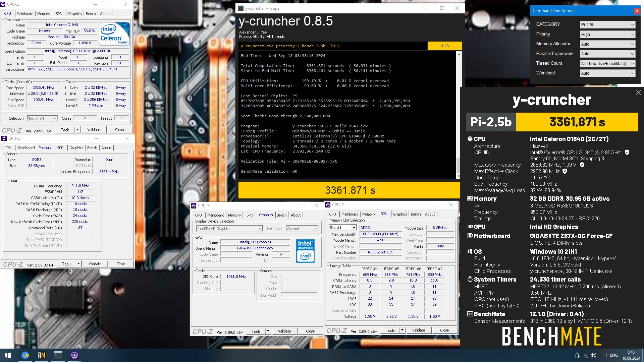Open the CPU tab in CPU-Z Graphics window

(198, 215)
